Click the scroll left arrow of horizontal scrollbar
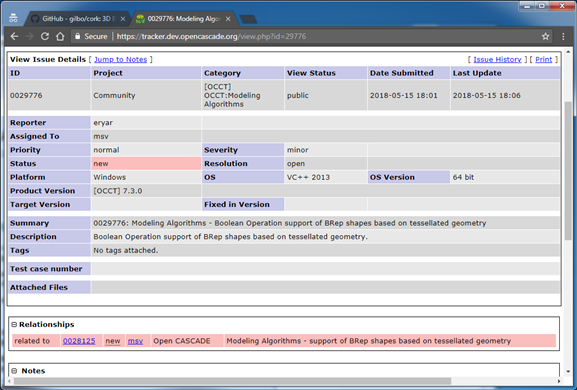Viewport: 577px width, 390px height. point(10,381)
